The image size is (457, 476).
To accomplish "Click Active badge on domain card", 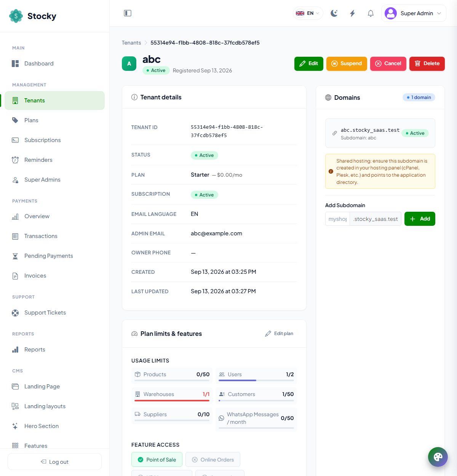I will tap(415, 133).
